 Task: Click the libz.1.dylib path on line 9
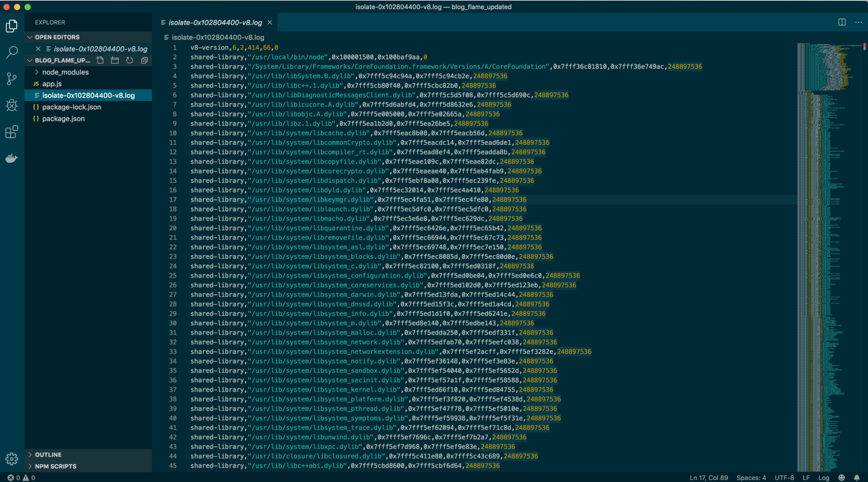coord(291,123)
